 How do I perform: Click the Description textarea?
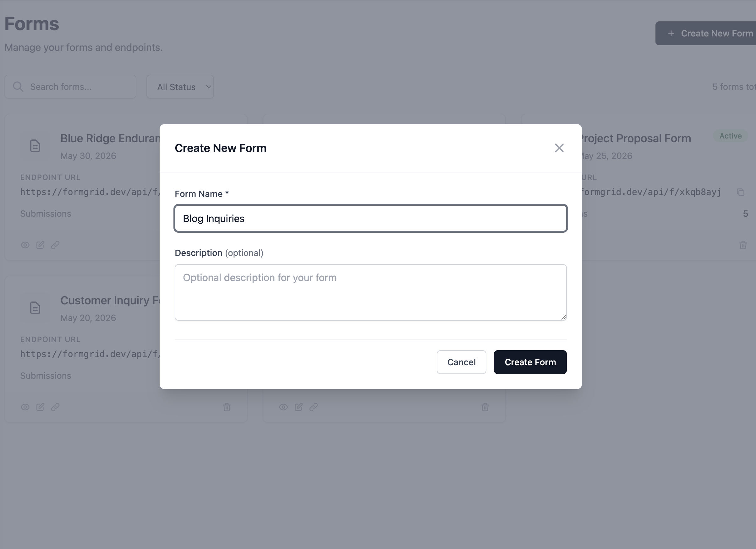coord(370,292)
